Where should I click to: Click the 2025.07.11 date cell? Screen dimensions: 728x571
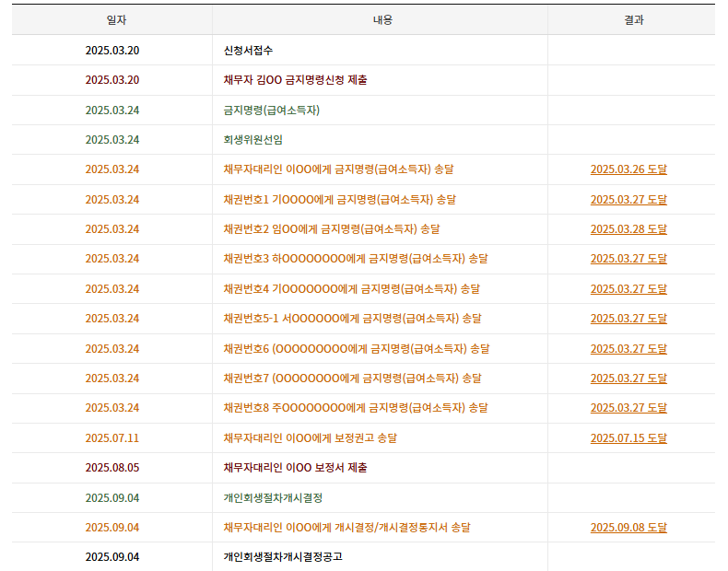112,438
